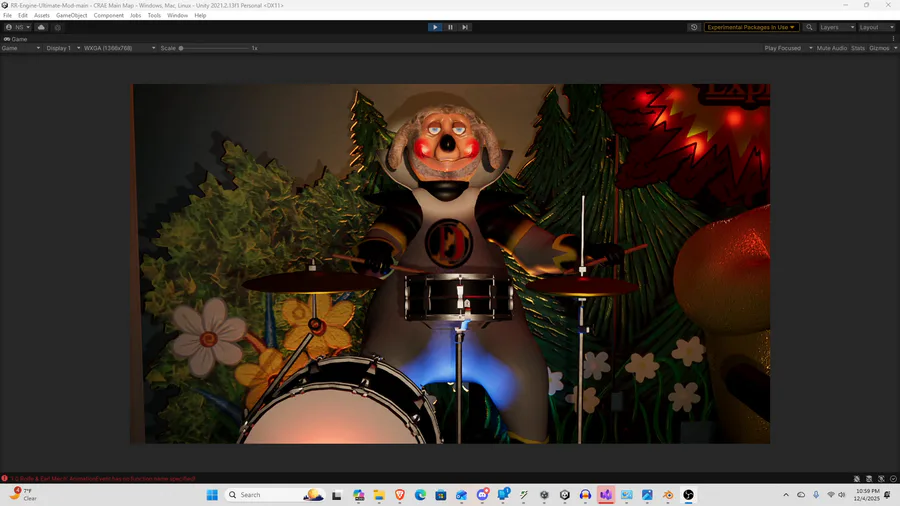900x506 pixels.
Task: Open the File menu
Action: pyautogui.click(x=7, y=15)
